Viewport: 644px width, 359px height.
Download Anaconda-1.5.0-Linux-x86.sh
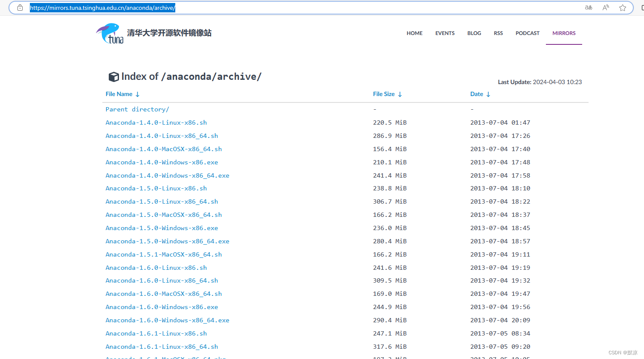point(156,189)
